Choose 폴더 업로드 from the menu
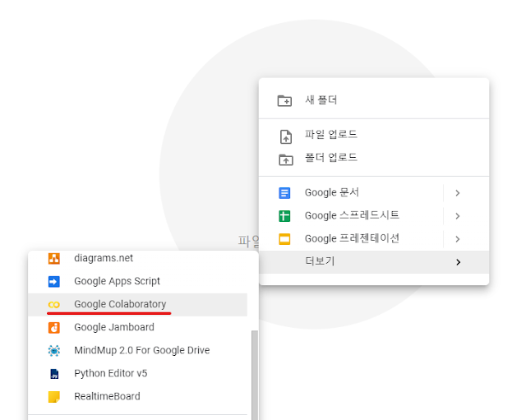Viewport: 526px width, 420px height. (374, 158)
